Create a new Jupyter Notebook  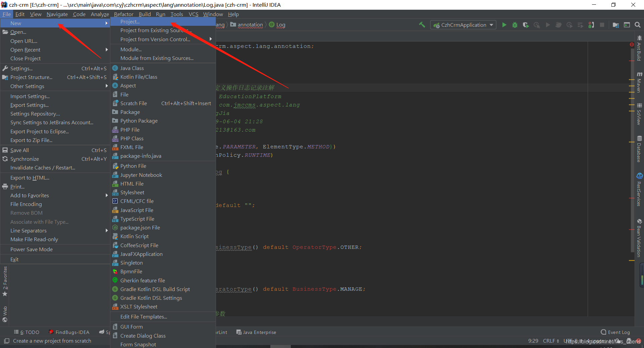point(163,175)
